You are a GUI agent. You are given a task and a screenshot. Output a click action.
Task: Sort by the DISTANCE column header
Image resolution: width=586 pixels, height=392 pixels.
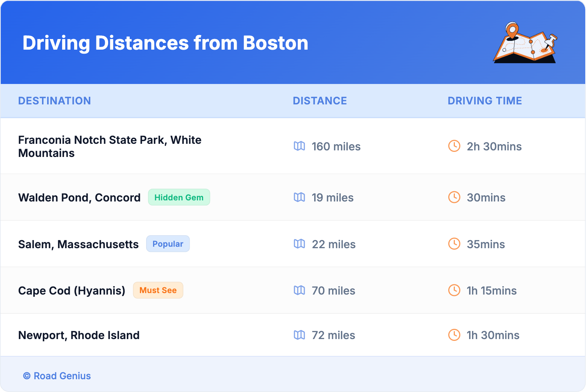click(320, 101)
